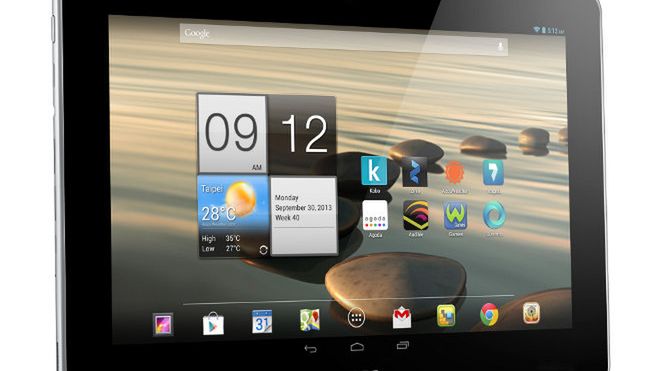This screenshot has width=660, height=371.
Task: Tap the Android home navigation button
Action: click(357, 347)
